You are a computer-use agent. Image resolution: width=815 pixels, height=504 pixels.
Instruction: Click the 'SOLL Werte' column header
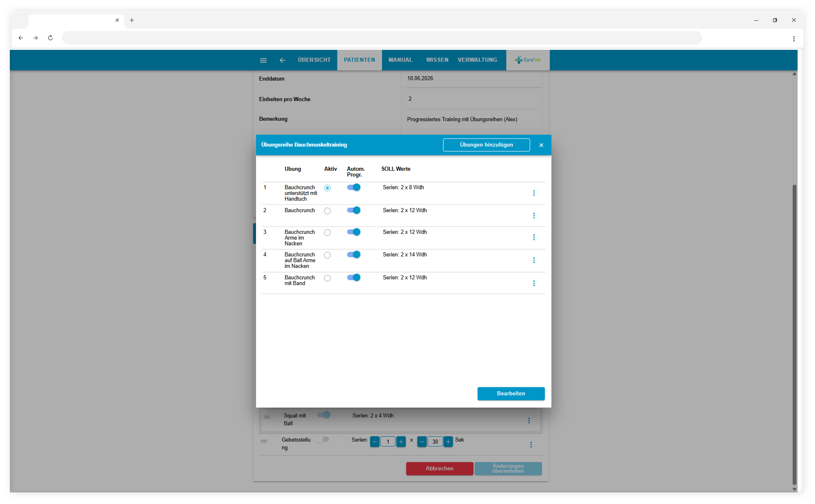[396, 169]
